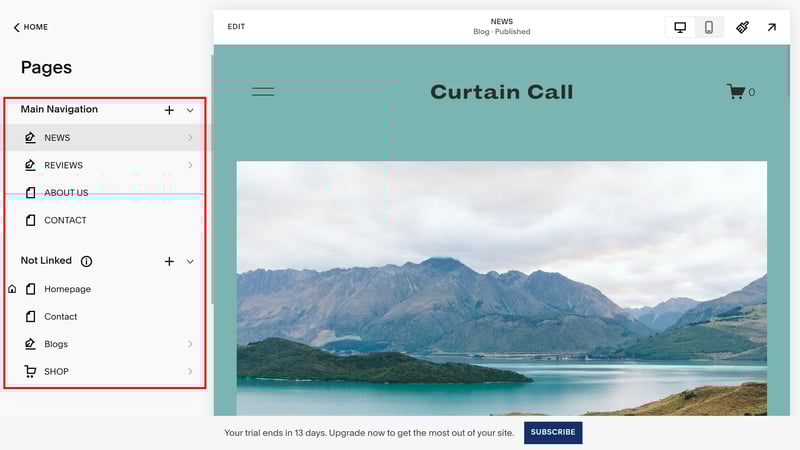
Task: Expand preview to full screen arrow
Action: pyautogui.click(x=771, y=27)
